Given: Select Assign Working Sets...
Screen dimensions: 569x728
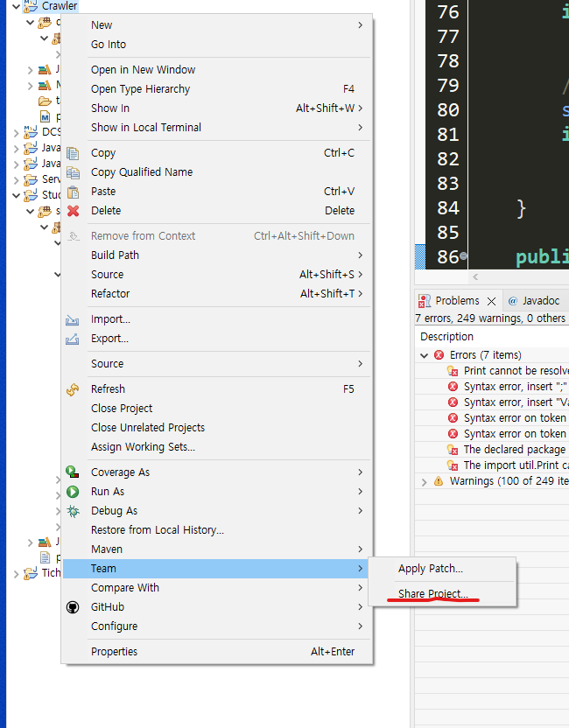Looking at the screenshot, I should pyautogui.click(x=216, y=447).
